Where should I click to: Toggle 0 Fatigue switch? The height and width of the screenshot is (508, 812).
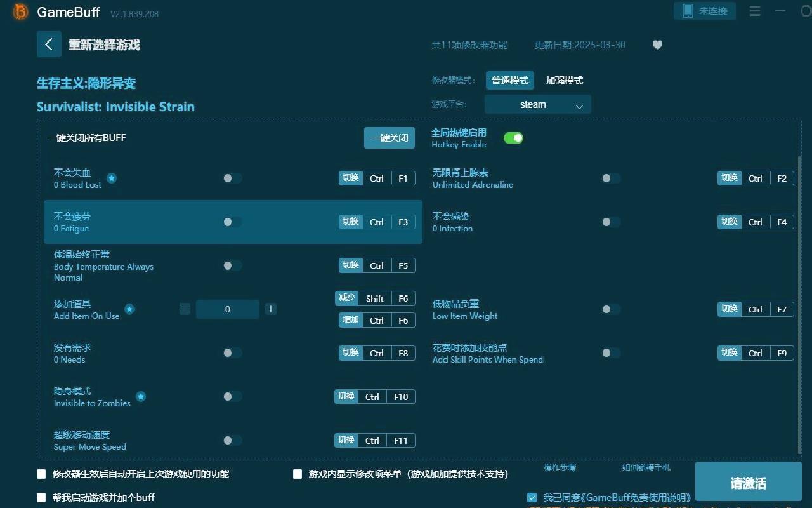[x=232, y=222]
